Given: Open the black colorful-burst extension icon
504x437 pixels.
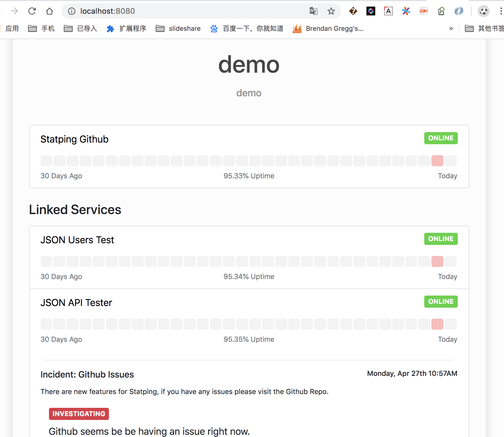Looking at the screenshot, I should (x=371, y=11).
